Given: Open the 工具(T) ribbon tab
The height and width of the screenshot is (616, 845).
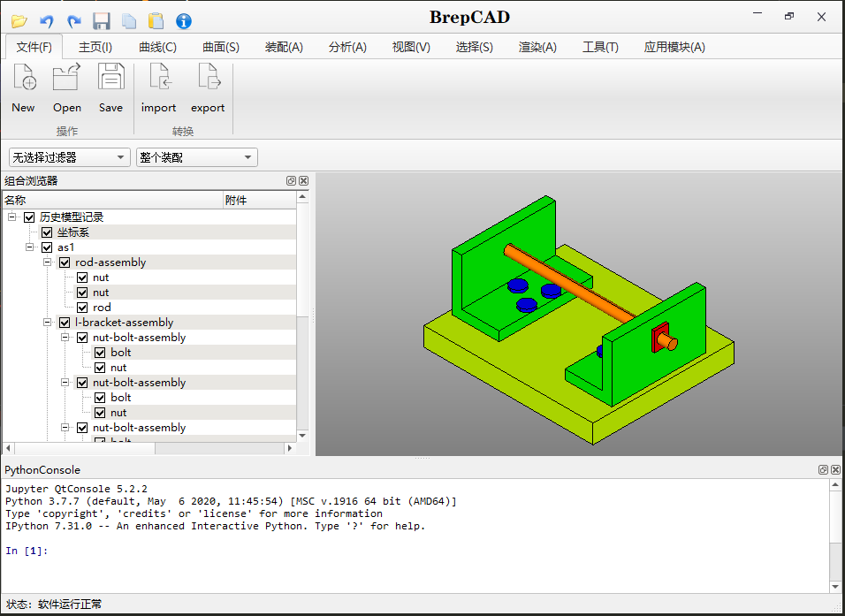Looking at the screenshot, I should tap(600, 47).
